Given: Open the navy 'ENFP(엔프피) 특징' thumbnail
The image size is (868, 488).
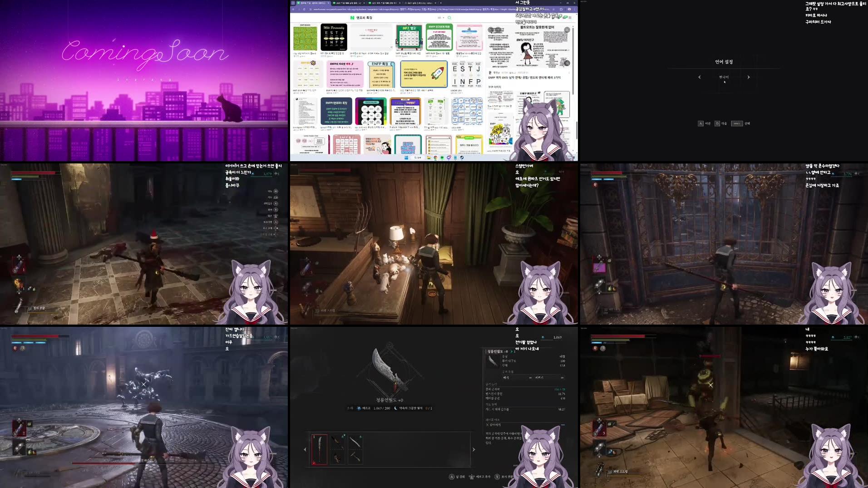Looking at the screenshot, I should pyautogui.click(x=336, y=111).
